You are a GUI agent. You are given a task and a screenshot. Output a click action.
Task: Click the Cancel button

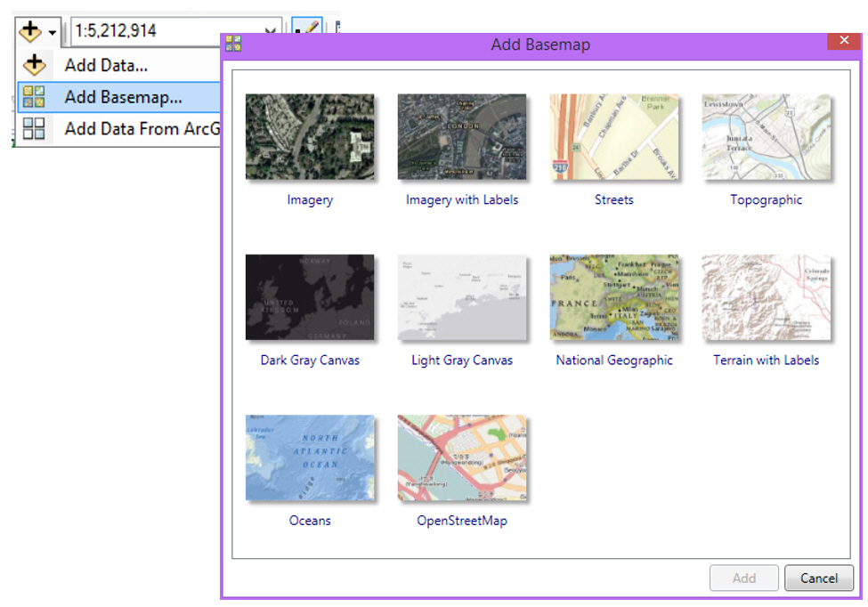tap(819, 579)
